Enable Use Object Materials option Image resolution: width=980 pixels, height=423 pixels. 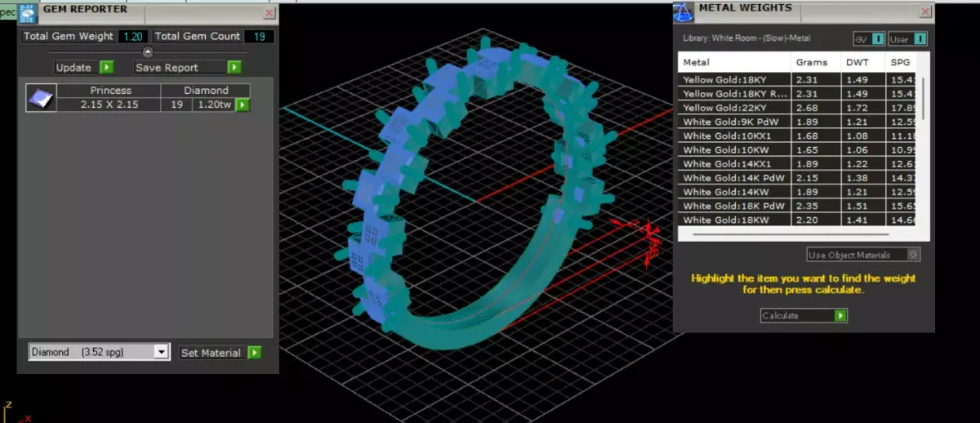tap(863, 255)
